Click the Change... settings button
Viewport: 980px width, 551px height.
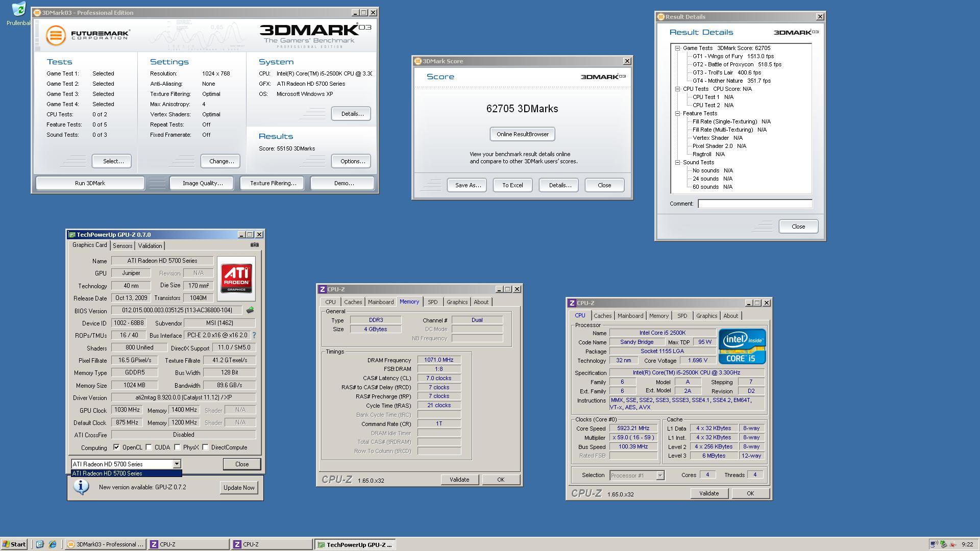pyautogui.click(x=222, y=161)
